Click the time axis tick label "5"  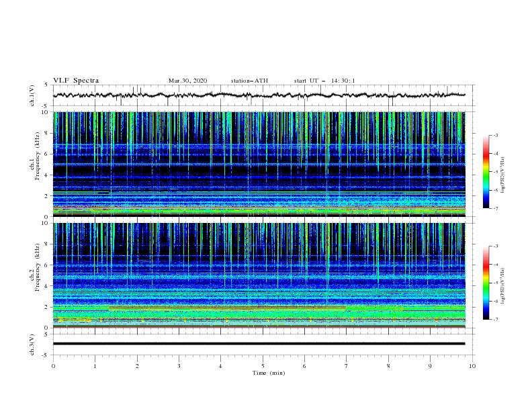[263, 366]
